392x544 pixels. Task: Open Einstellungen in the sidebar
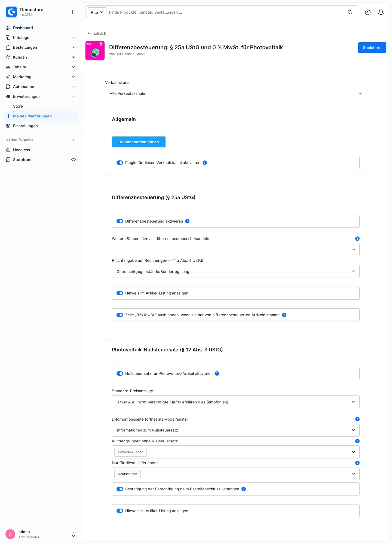40,126
